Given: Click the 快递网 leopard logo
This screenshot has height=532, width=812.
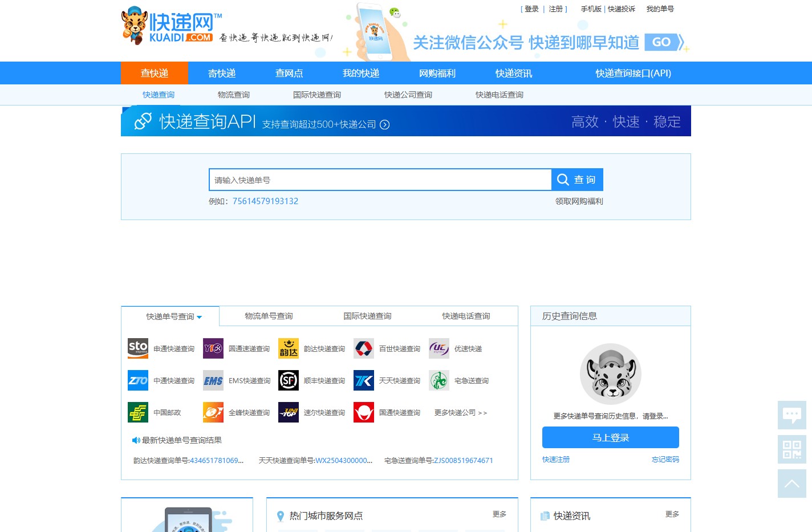Looking at the screenshot, I should click(x=171, y=25).
